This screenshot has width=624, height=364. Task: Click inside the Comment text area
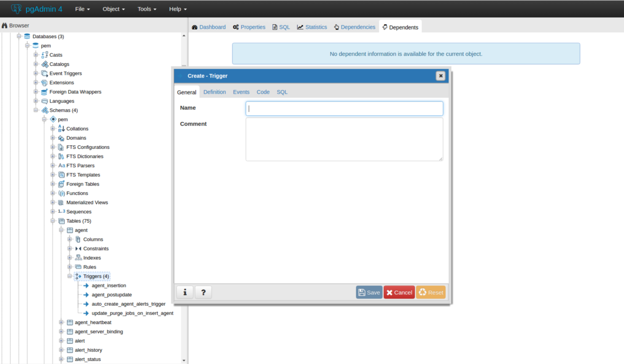pos(344,139)
